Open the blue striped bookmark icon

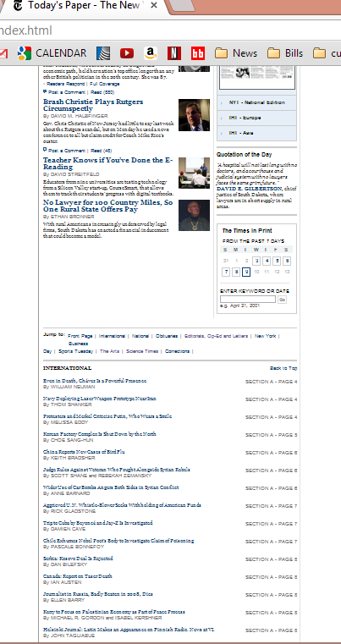click(x=103, y=53)
